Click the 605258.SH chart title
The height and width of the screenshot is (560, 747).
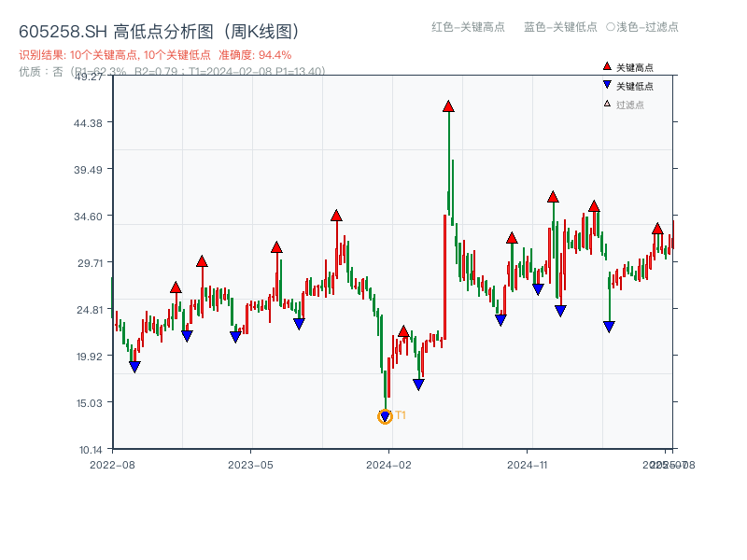coord(159,32)
